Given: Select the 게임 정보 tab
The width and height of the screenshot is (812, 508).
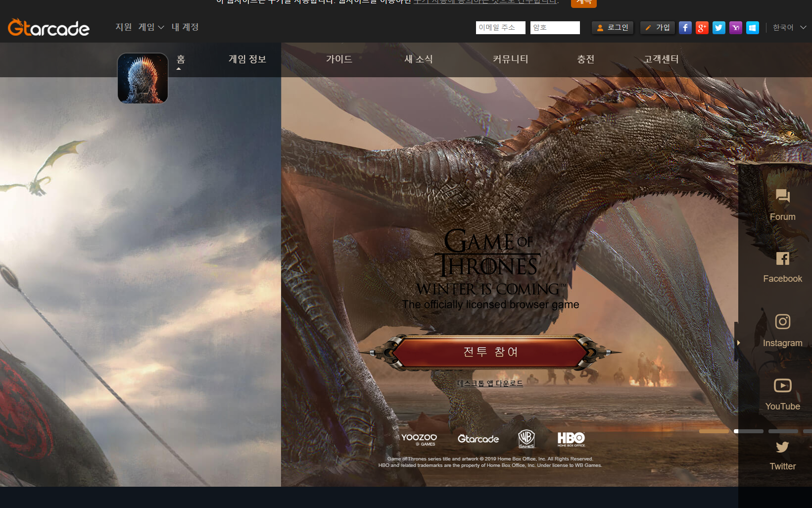Looking at the screenshot, I should pos(247,59).
